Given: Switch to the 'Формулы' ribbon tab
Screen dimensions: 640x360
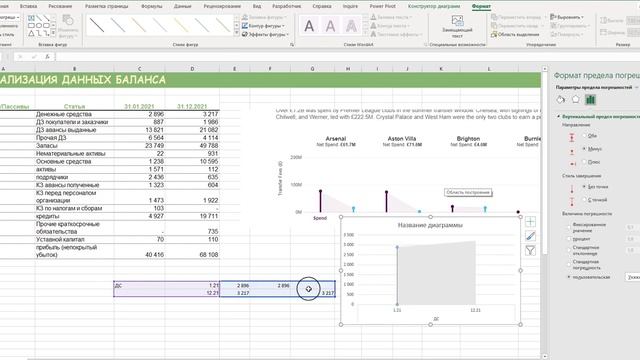Looking at the screenshot, I should (x=151, y=7).
